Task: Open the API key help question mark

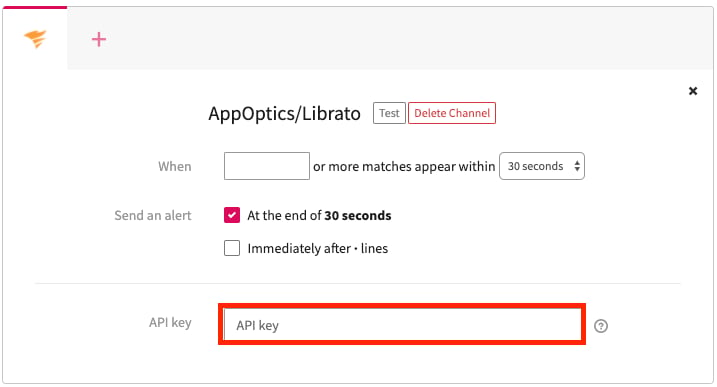Action: 601,326
